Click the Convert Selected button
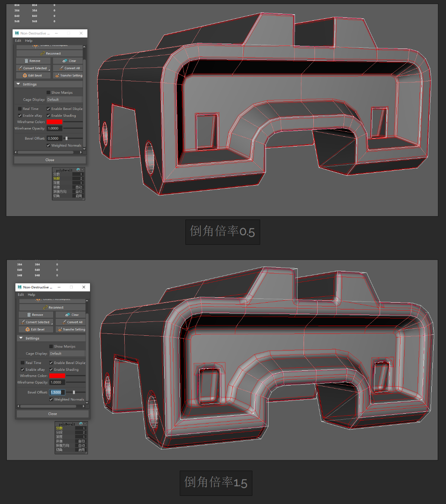The height and width of the screenshot is (504, 446). [x=34, y=68]
